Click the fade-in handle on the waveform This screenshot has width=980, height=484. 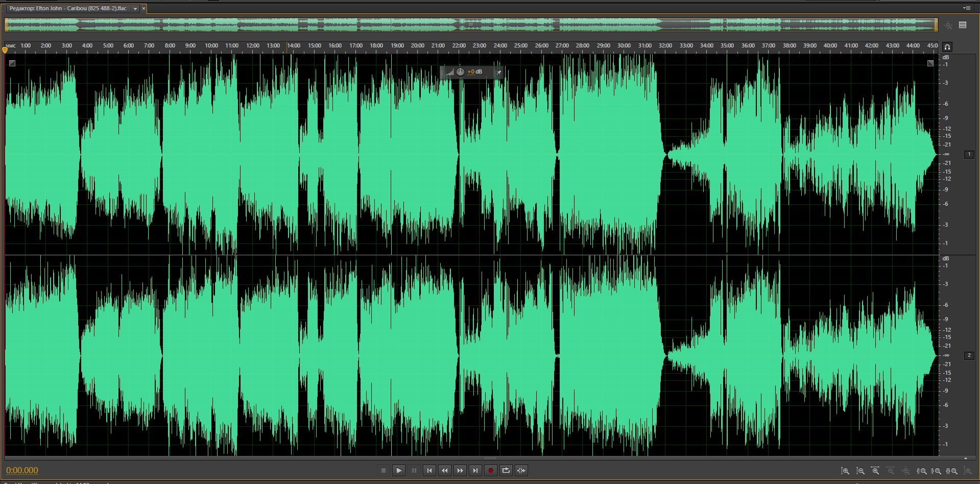(12, 63)
